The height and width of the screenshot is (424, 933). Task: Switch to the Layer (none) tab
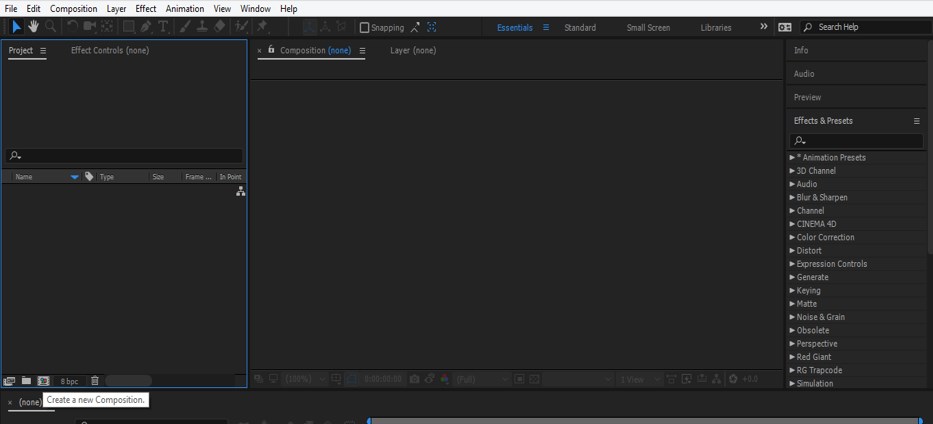click(413, 51)
